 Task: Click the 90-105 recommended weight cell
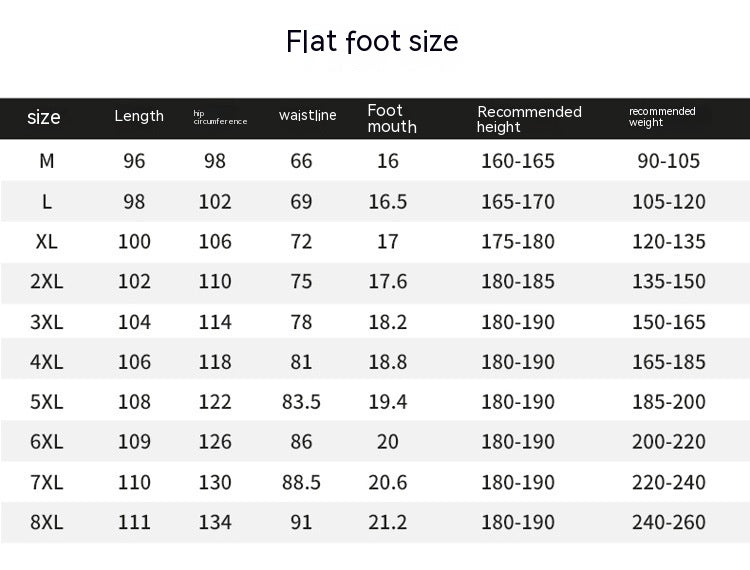click(x=668, y=161)
